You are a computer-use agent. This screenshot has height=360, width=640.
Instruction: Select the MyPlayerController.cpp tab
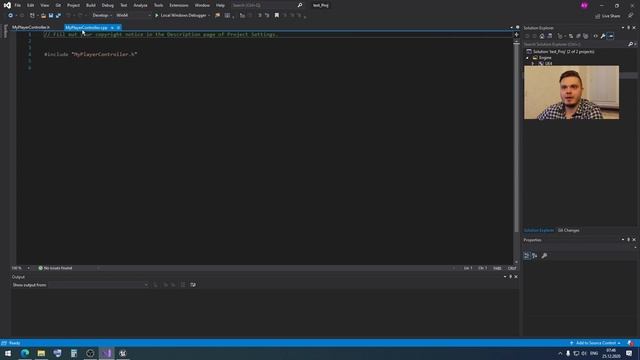(x=87, y=27)
